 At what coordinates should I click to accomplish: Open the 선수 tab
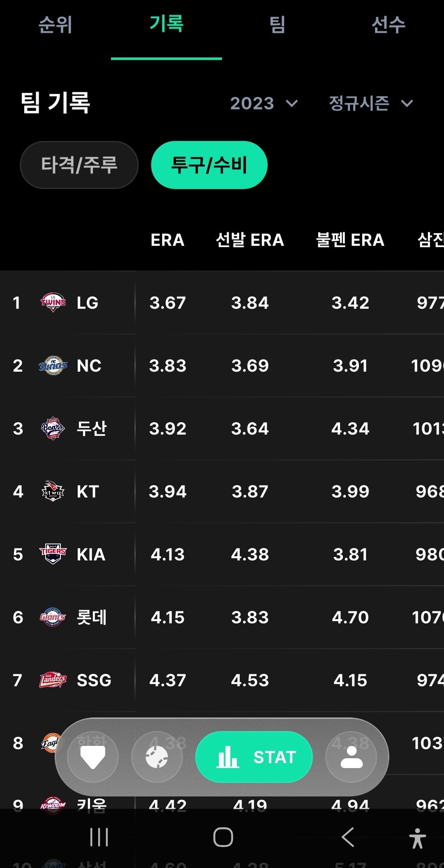coord(388,25)
